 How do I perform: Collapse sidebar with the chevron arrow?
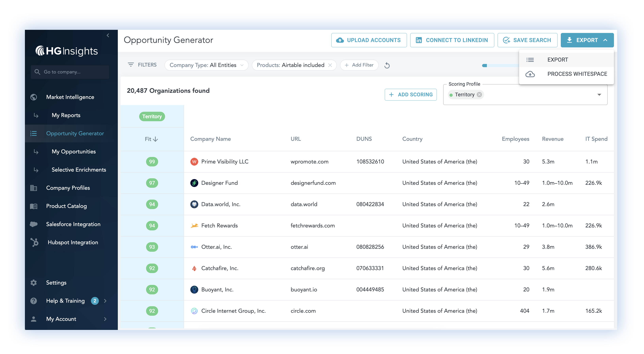[108, 36]
